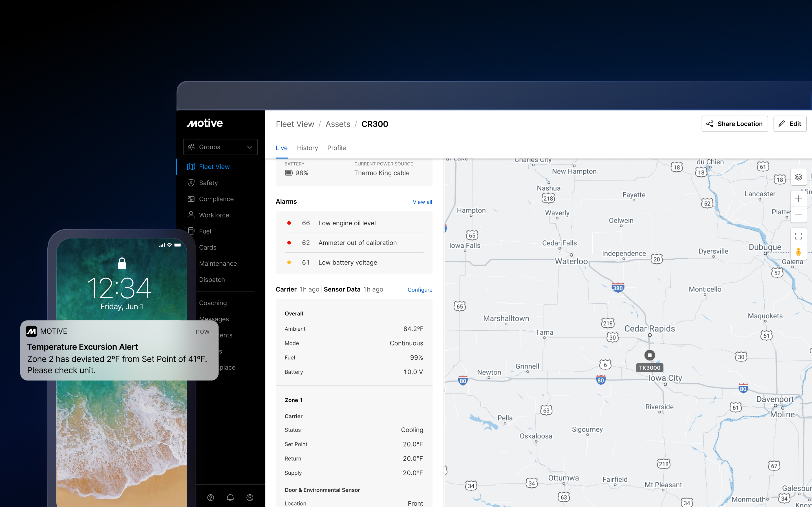Open the map layers selector
Image resolution: width=812 pixels, height=507 pixels.
(x=798, y=177)
